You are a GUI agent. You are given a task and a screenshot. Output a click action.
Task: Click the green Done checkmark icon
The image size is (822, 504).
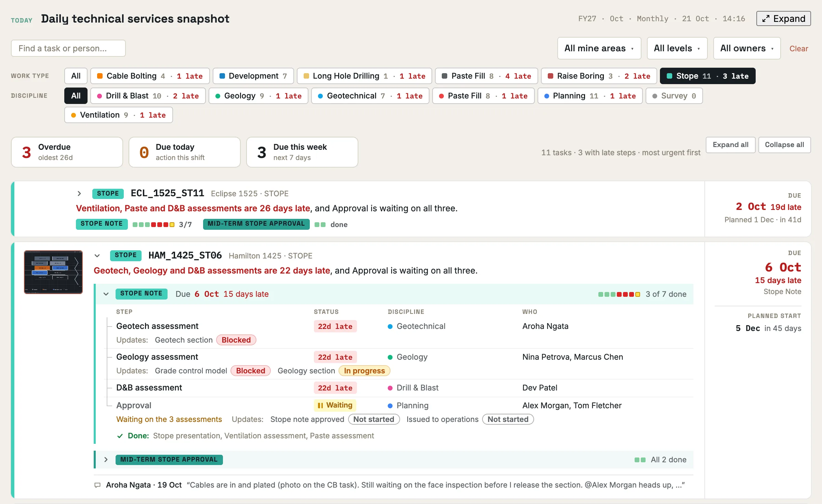pyautogui.click(x=120, y=436)
